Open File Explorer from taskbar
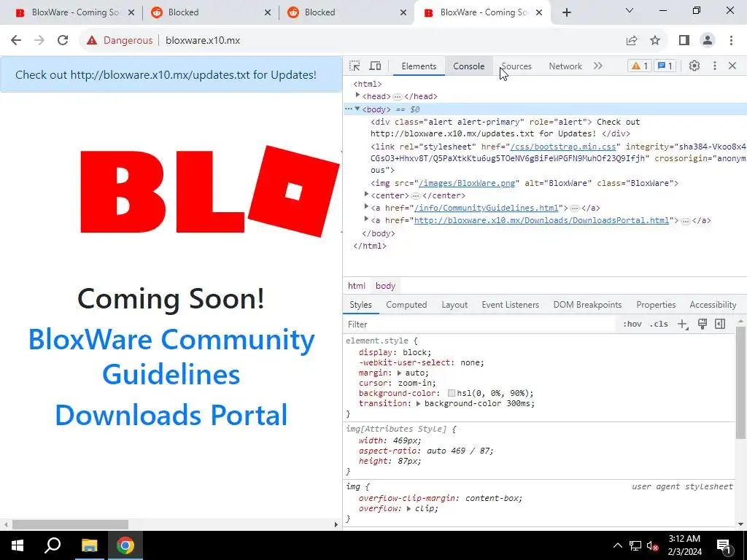 pos(89,545)
